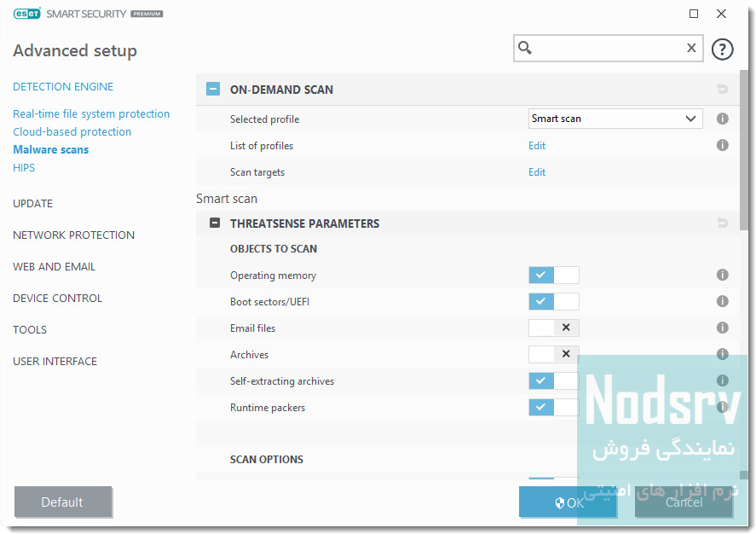Go to Real-time file system protection
The image size is (756, 534).
tap(91, 113)
